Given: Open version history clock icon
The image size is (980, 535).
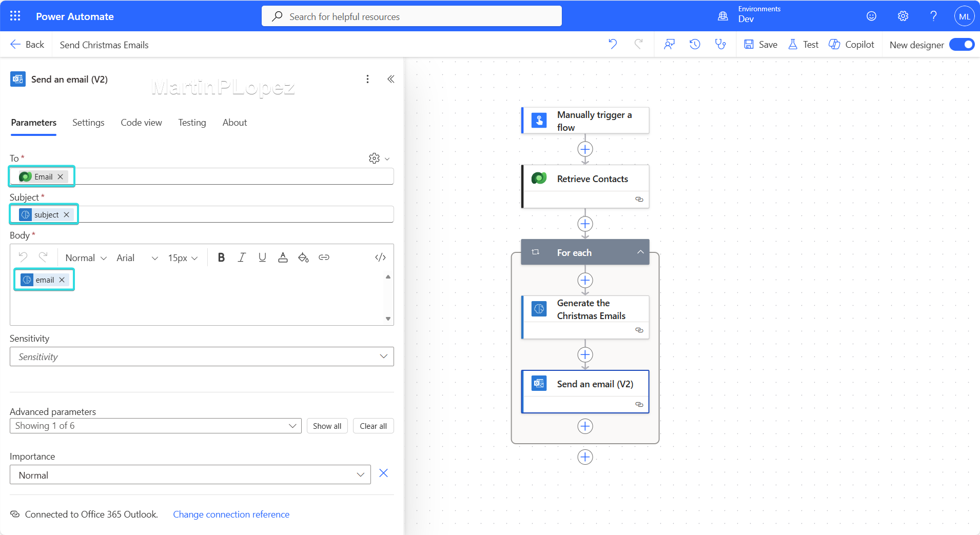Looking at the screenshot, I should click(695, 45).
